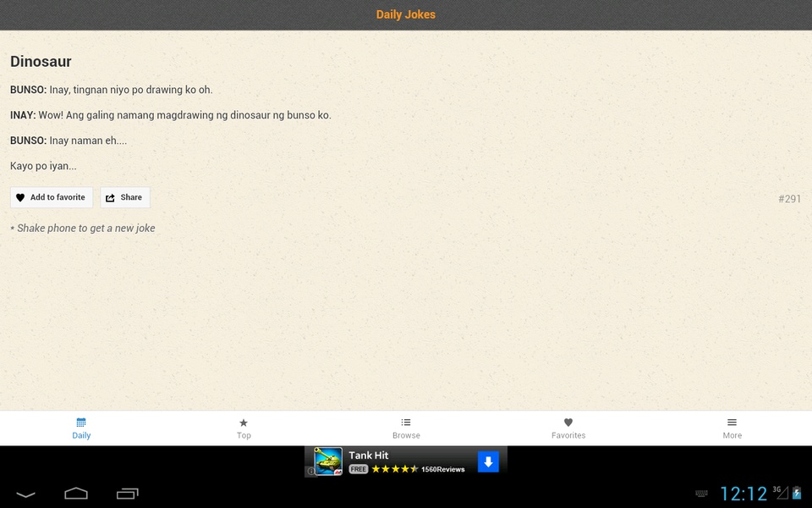
Task: Select the Tank Hit ad title
Action: 368,456
